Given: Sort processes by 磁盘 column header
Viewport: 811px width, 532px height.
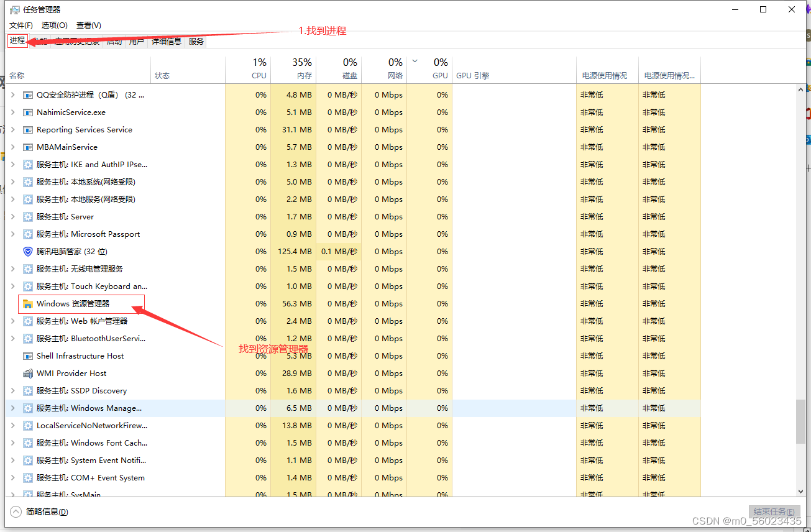Looking at the screenshot, I should [338, 70].
